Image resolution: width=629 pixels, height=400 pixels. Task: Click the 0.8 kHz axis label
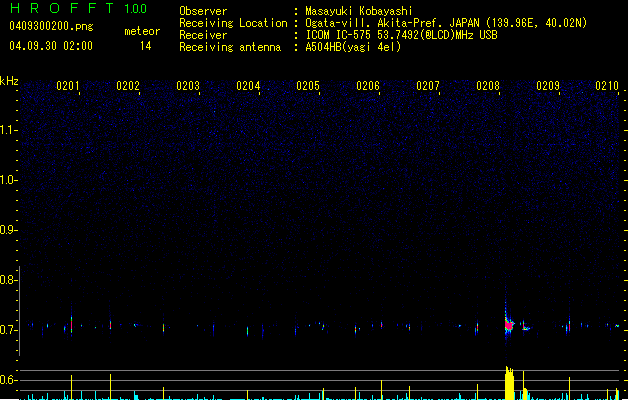click(8, 280)
